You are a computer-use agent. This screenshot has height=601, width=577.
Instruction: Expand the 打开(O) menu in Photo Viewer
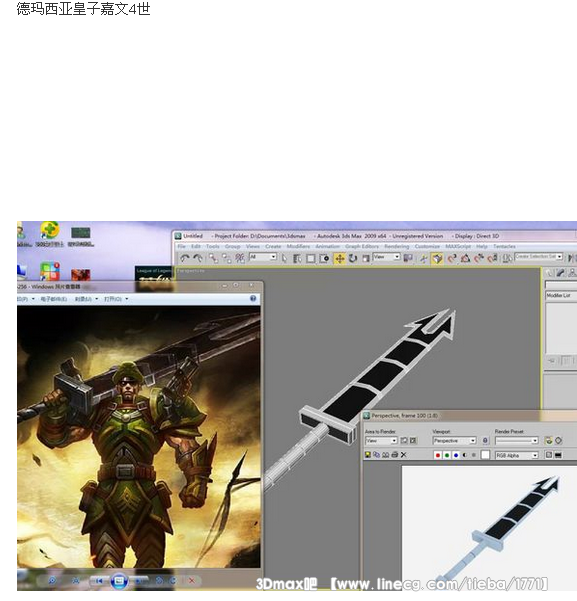pos(116,299)
